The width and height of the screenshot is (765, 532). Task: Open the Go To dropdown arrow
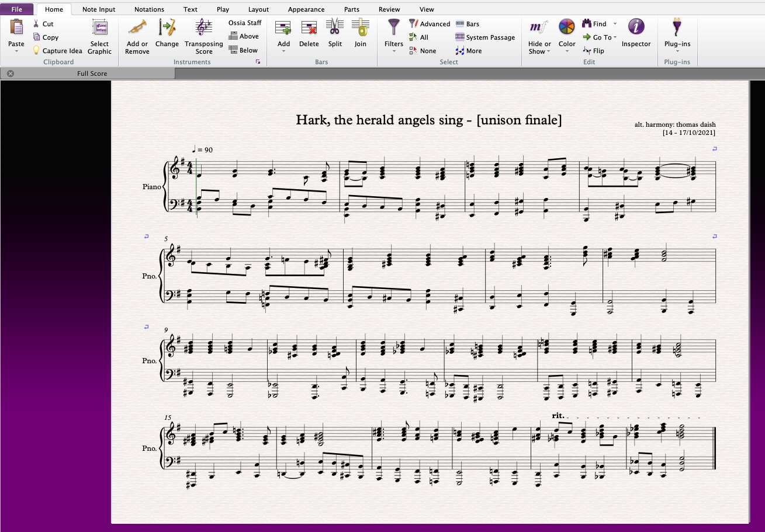coord(615,37)
